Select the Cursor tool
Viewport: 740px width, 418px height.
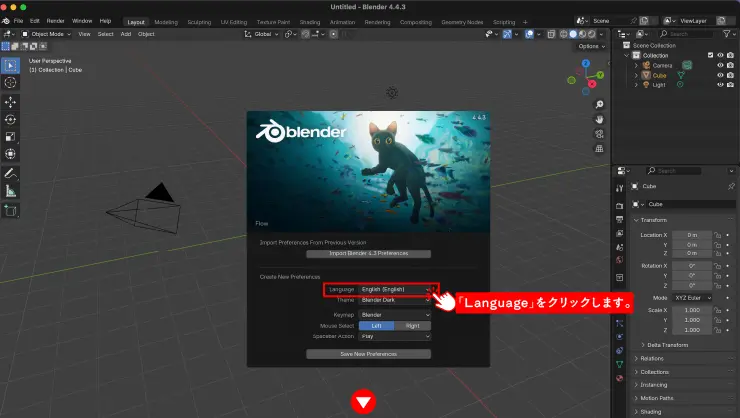(x=10, y=83)
